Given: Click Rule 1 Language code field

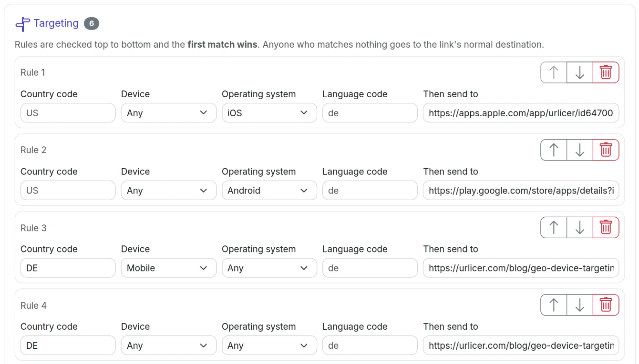Looking at the screenshot, I should [370, 113].
